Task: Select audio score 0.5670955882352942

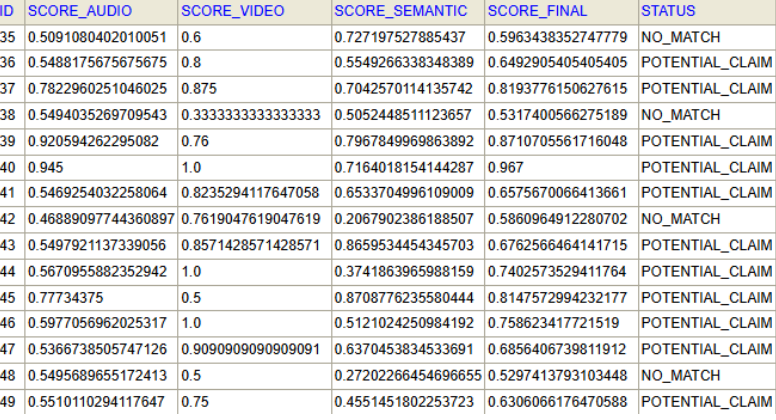Action: [x=97, y=271]
